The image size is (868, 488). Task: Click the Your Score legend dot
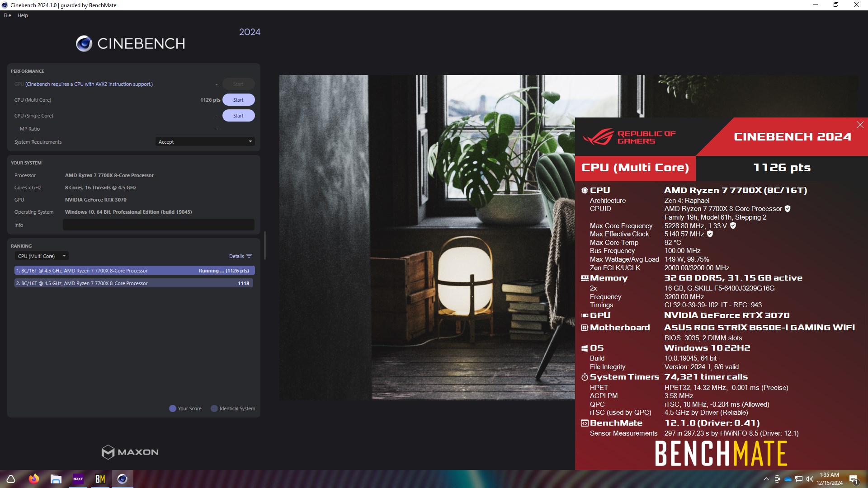[172, 408]
